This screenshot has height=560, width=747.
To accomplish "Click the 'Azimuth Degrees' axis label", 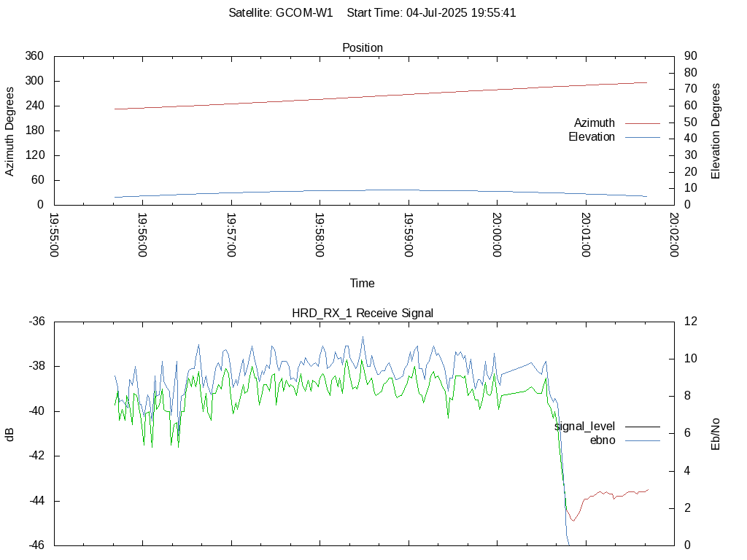I will (9, 131).
